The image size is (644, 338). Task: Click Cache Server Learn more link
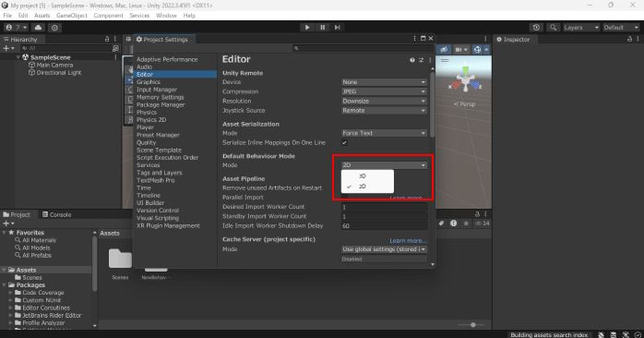tap(408, 240)
